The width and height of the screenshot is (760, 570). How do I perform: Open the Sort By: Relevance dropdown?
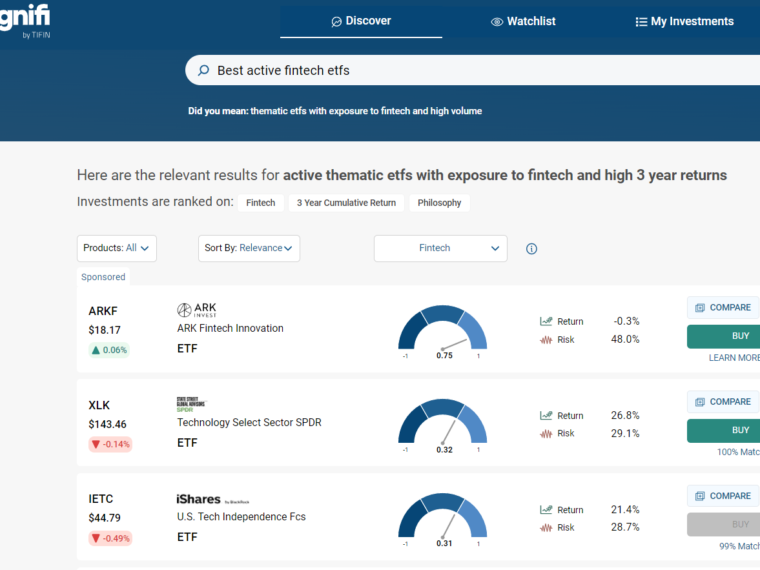(249, 248)
